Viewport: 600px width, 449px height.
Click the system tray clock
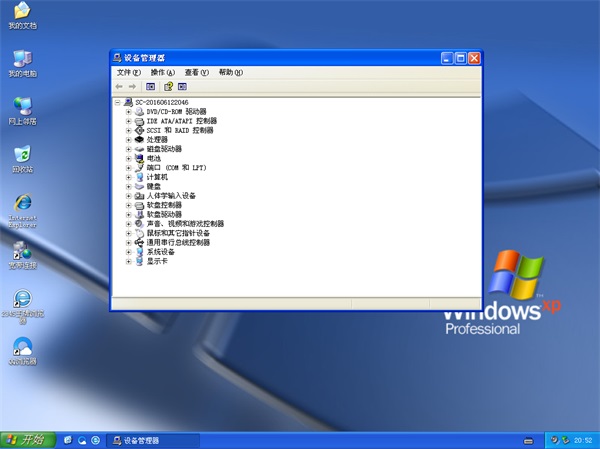(x=580, y=440)
